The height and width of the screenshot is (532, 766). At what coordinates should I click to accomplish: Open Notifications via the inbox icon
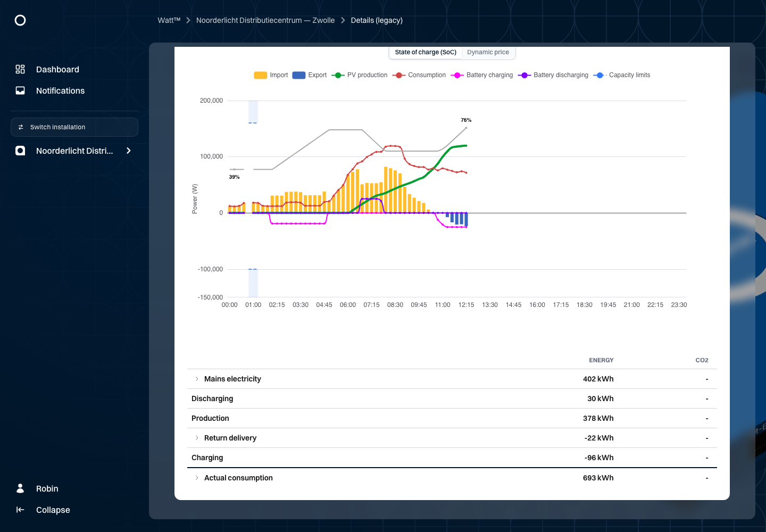tap(20, 90)
